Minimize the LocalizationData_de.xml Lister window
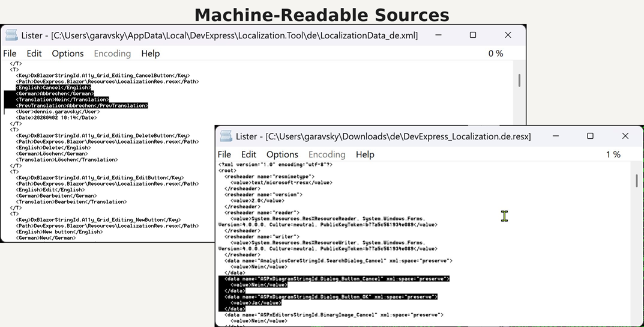The width and height of the screenshot is (644, 327). [438, 35]
